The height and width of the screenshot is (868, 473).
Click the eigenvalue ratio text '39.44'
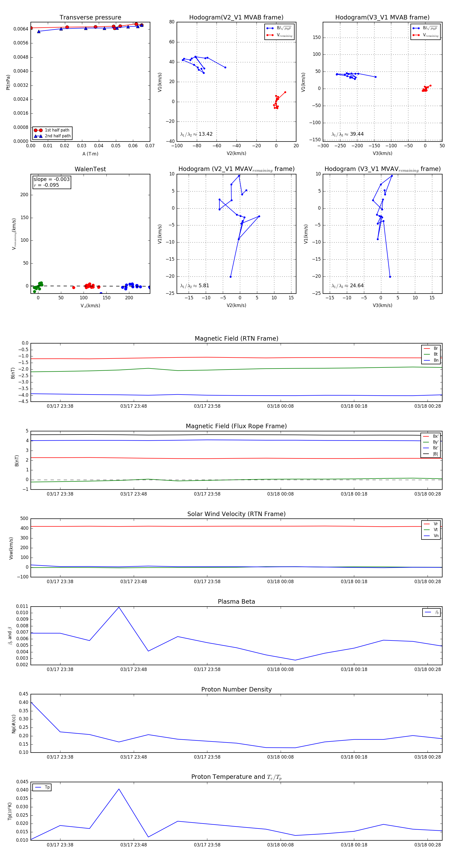point(357,134)
